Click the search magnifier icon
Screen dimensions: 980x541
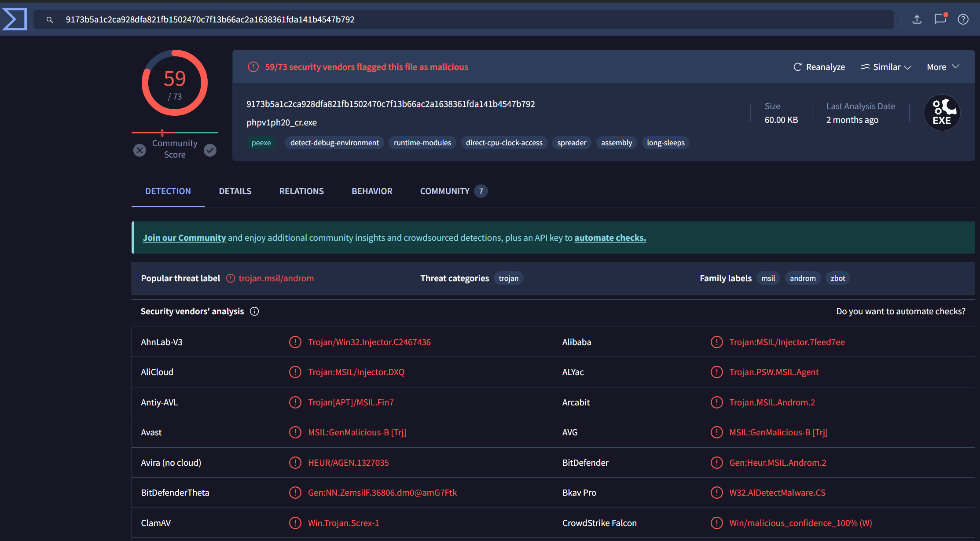coord(50,20)
